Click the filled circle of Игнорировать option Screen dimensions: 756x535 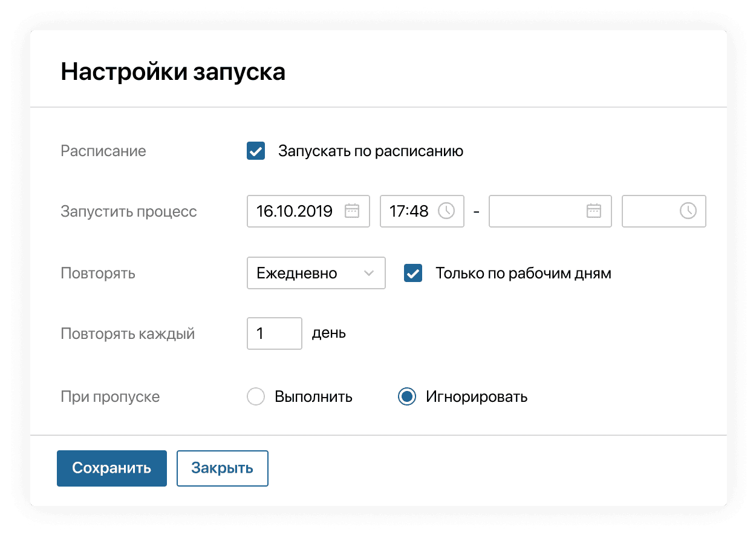pos(407,396)
